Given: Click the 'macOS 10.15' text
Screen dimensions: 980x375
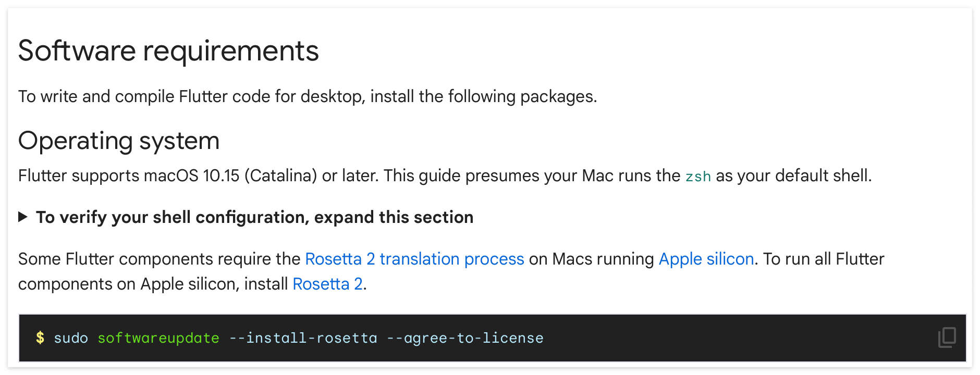Looking at the screenshot, I should point(191,176).
